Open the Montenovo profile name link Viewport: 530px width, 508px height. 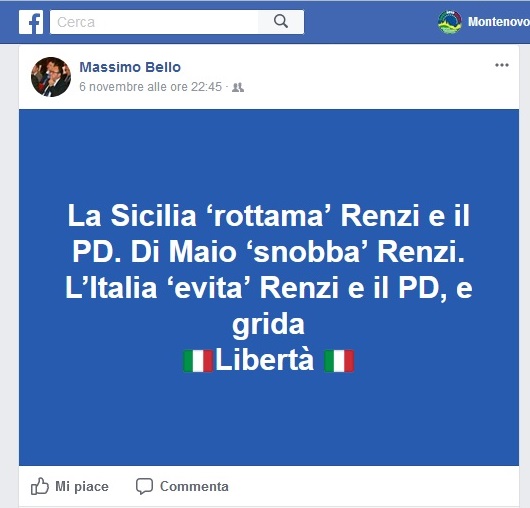[499, 22]
